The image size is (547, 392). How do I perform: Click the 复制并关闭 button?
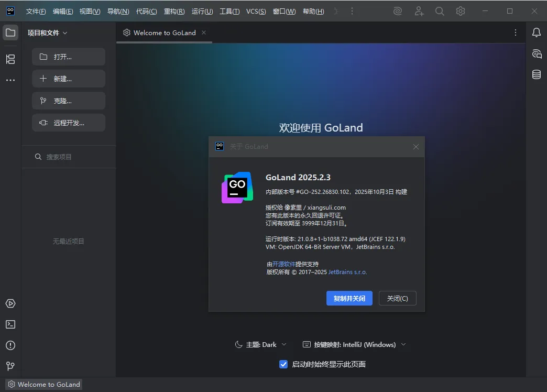349,298
